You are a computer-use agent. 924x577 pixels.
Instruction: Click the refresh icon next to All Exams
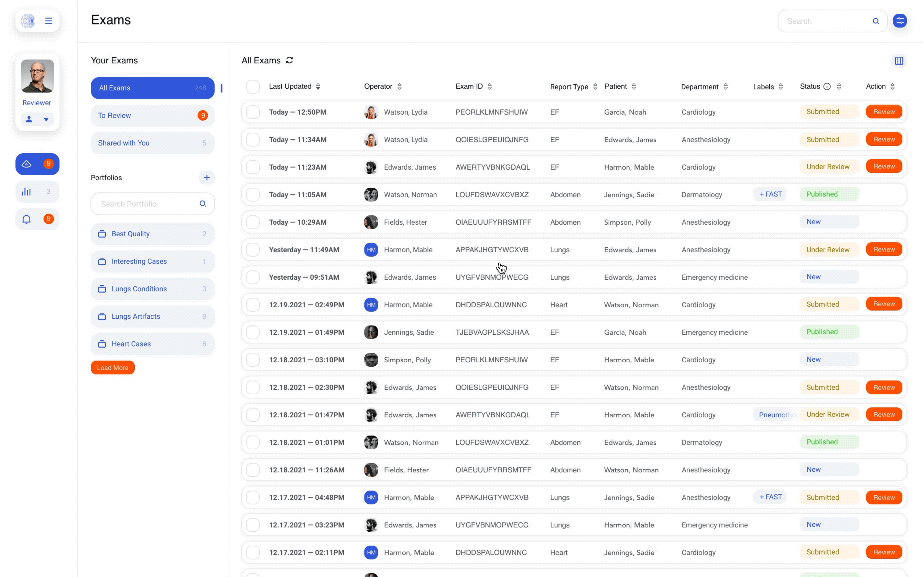tap(290, 61)
